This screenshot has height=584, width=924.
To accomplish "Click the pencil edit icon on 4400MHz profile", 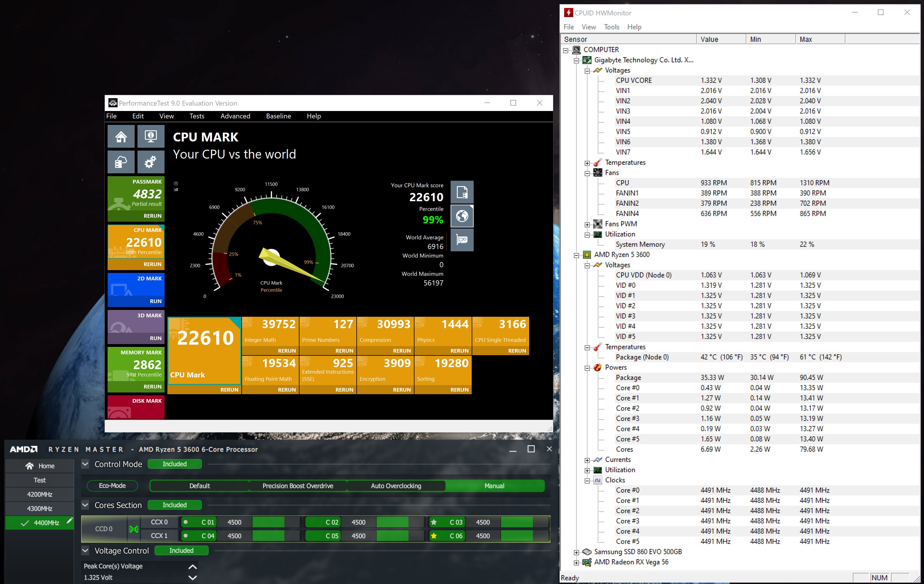I will (69, 521).
